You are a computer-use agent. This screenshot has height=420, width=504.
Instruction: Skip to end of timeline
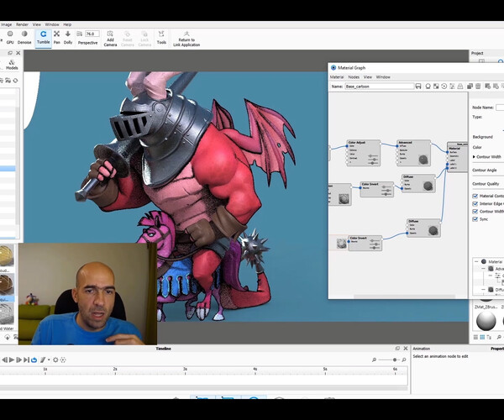coord(26,360)
